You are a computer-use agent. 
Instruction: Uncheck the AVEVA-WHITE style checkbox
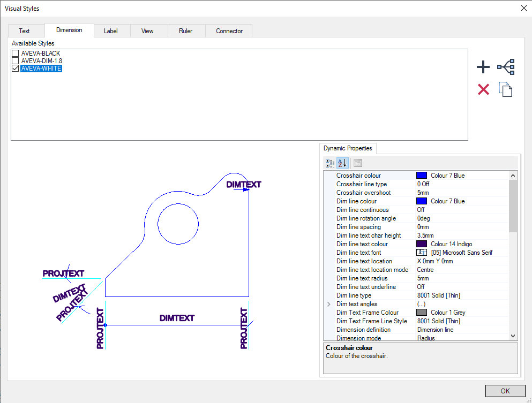15,68
